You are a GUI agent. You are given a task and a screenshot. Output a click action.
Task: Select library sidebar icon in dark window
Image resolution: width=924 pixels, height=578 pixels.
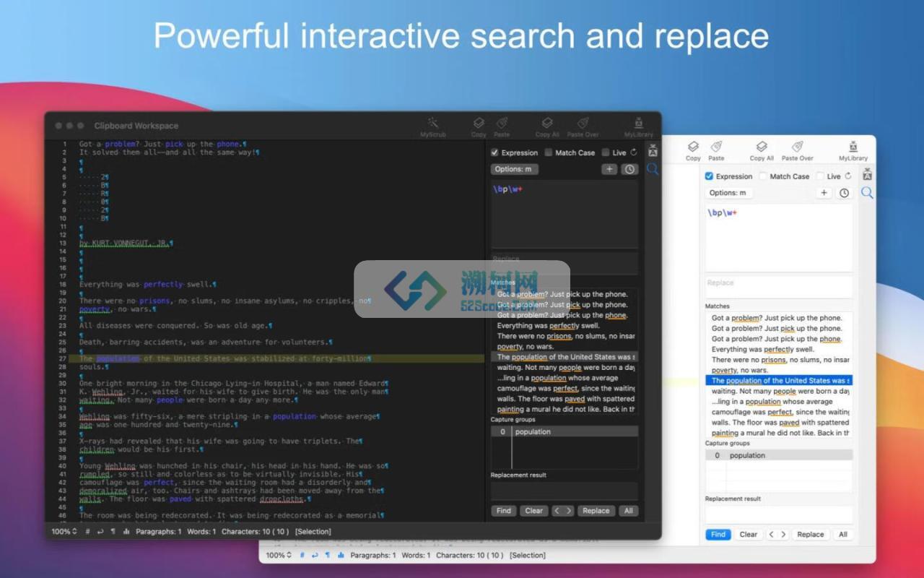pos(653,150)
